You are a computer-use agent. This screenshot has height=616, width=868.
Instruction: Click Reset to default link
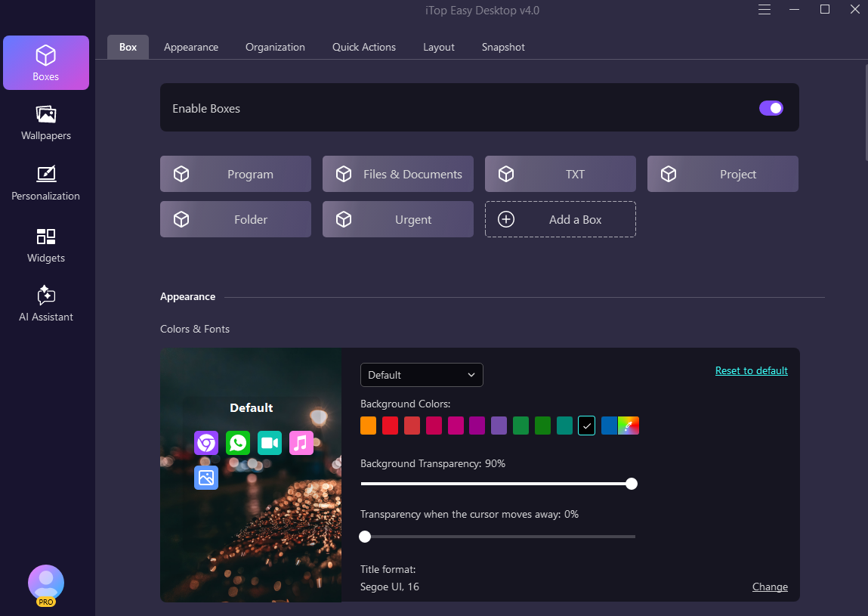click(751, 370)
